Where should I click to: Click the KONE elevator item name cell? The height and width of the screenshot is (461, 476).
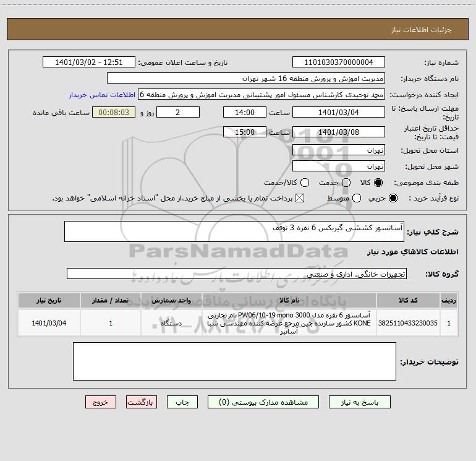coord(289,323)
